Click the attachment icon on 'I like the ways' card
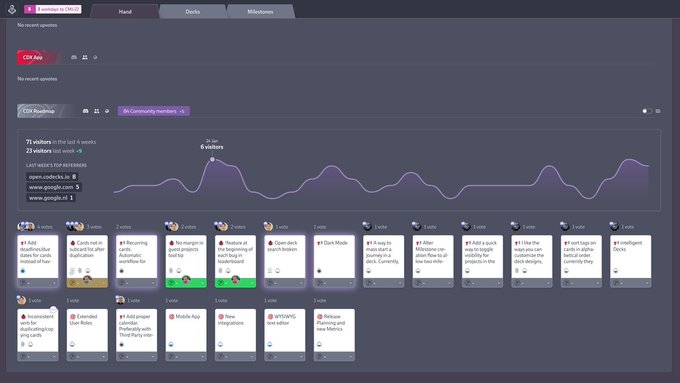The height and width of the screenshot is (383, 680). pos(517,271)
